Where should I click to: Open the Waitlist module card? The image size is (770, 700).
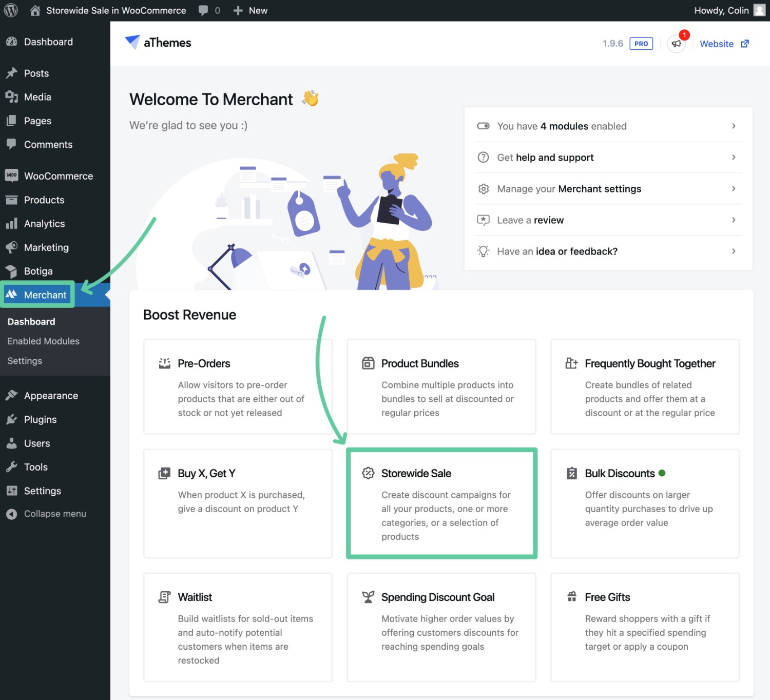pyautogui.click(x=238, y=627)
